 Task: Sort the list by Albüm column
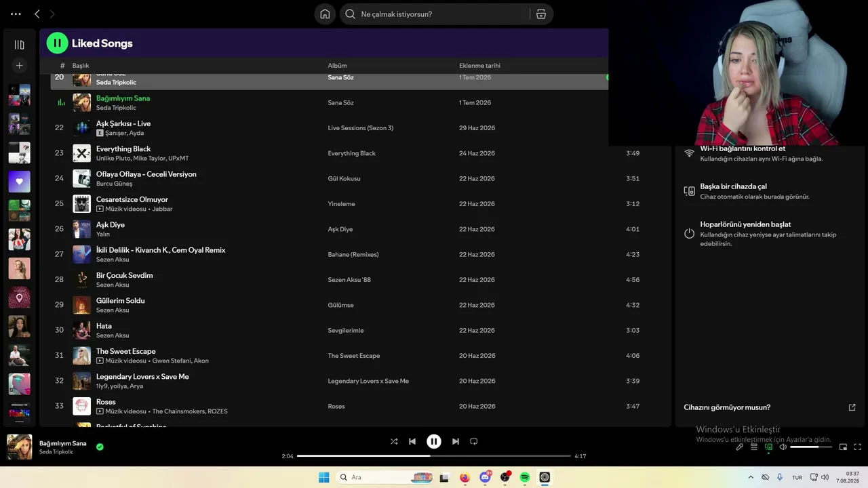point(337,66)
